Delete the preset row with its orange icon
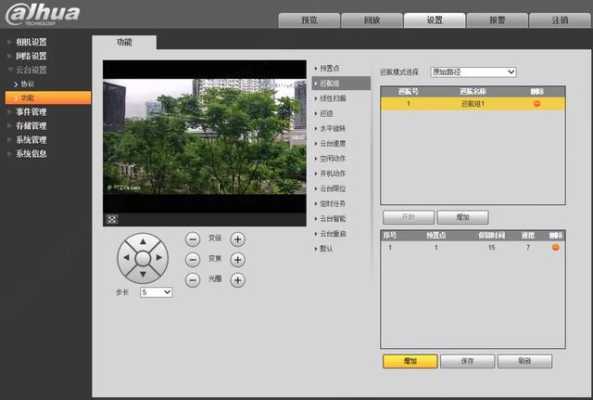Image resolution: width=593 pixels, height=400 pixels. coord(555,247)
